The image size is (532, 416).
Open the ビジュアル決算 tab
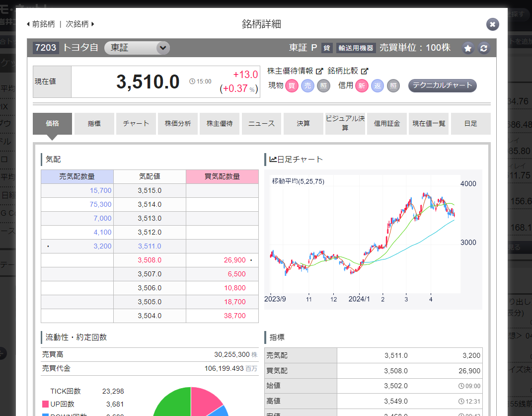[x=345, y=124]
